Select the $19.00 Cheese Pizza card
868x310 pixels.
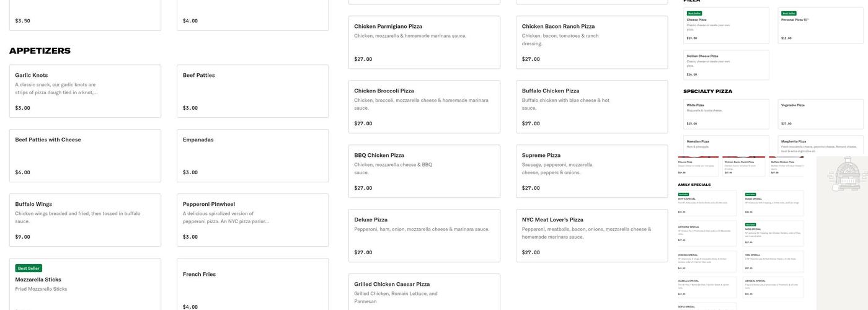click(x=726, y=26)
